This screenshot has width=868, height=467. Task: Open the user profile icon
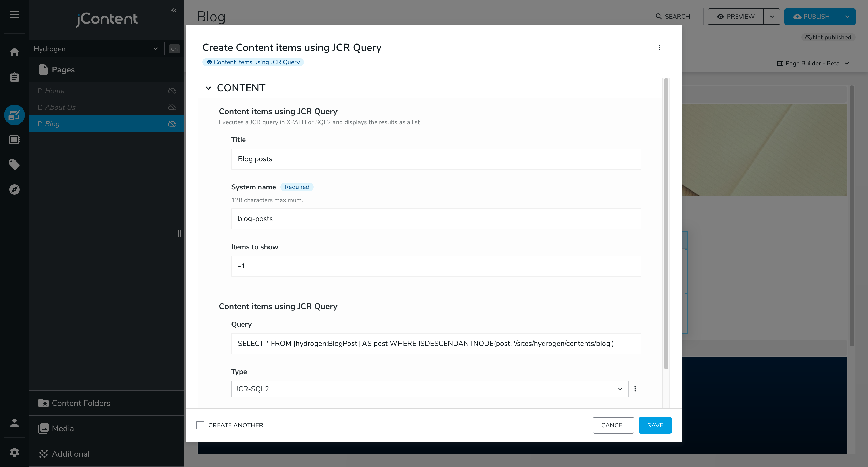pos(14,423)
